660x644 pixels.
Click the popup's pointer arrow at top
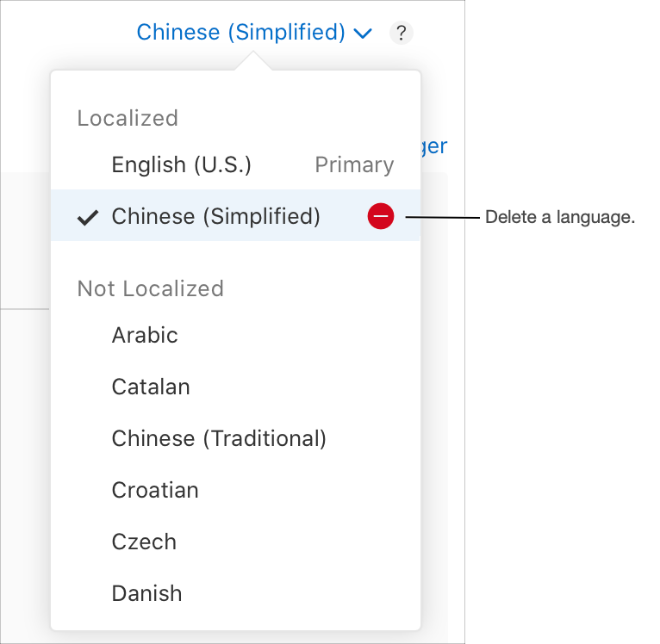252,62
